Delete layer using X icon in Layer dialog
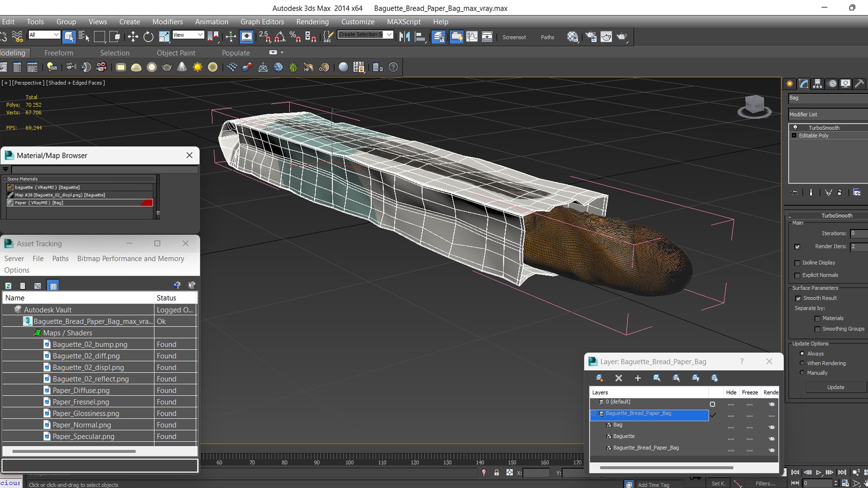Viewport: 868px width, 488px height. [x=618, y=378]
